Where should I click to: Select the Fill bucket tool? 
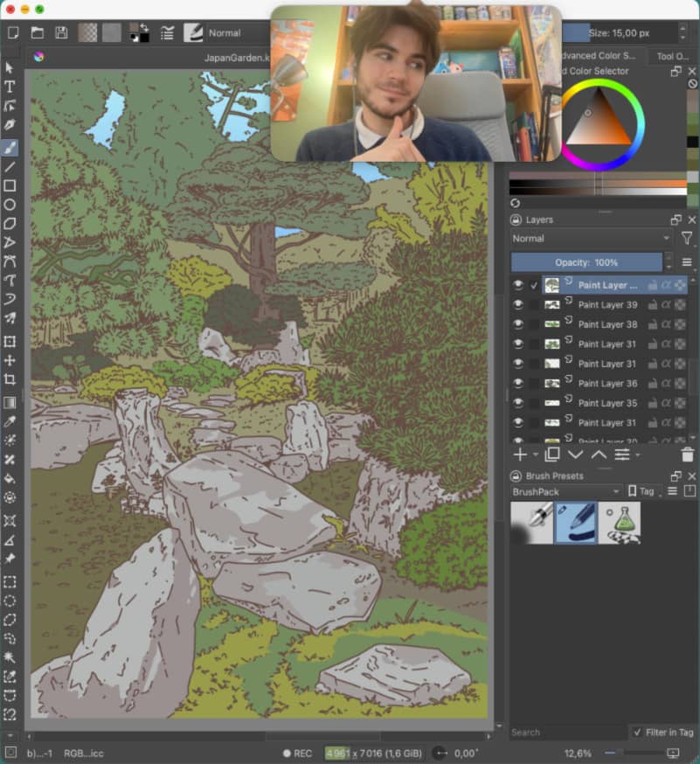[10, 478]
